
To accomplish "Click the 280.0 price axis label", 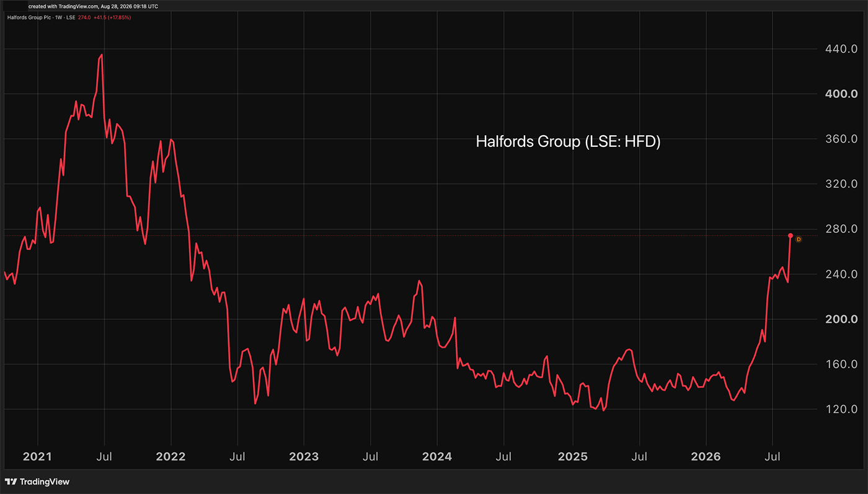I will click(x=841, y=229).
